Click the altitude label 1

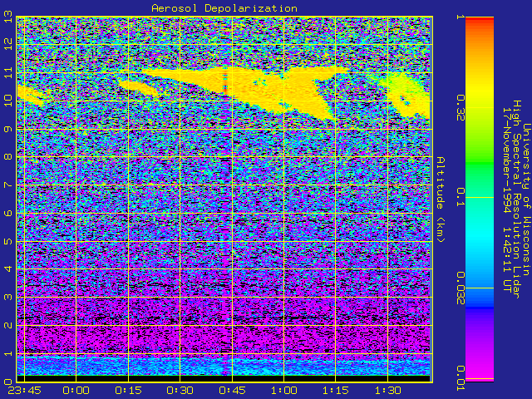point(8,353)
